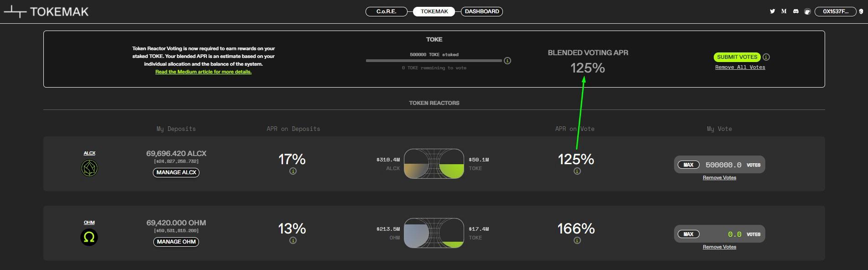868x270 pixels.
Task: Click the 69,420.000 OHM deposit amount
Action: click(x=176, y=223)
